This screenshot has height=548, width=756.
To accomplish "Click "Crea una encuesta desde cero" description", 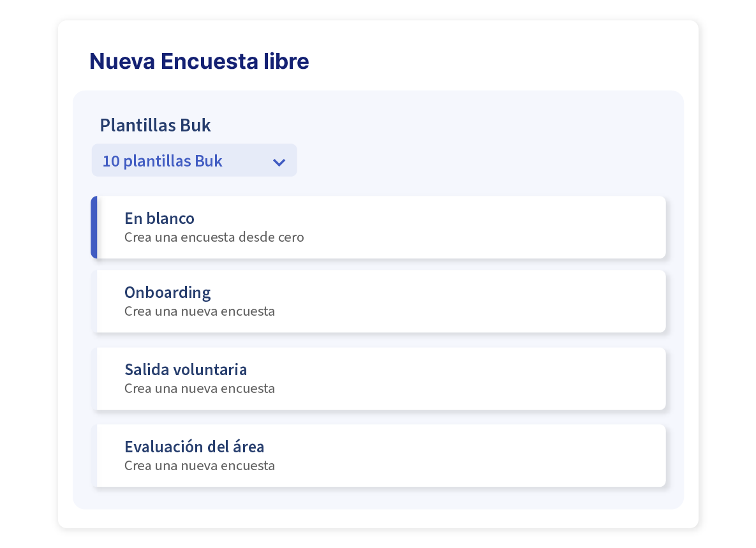I will pos(214,237).
